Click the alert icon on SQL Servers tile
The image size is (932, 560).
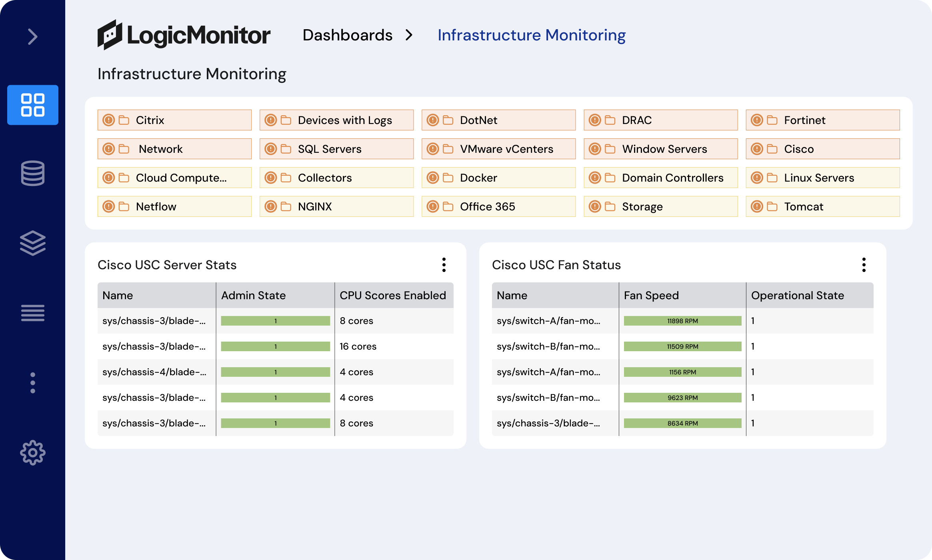tap(271, 149)
